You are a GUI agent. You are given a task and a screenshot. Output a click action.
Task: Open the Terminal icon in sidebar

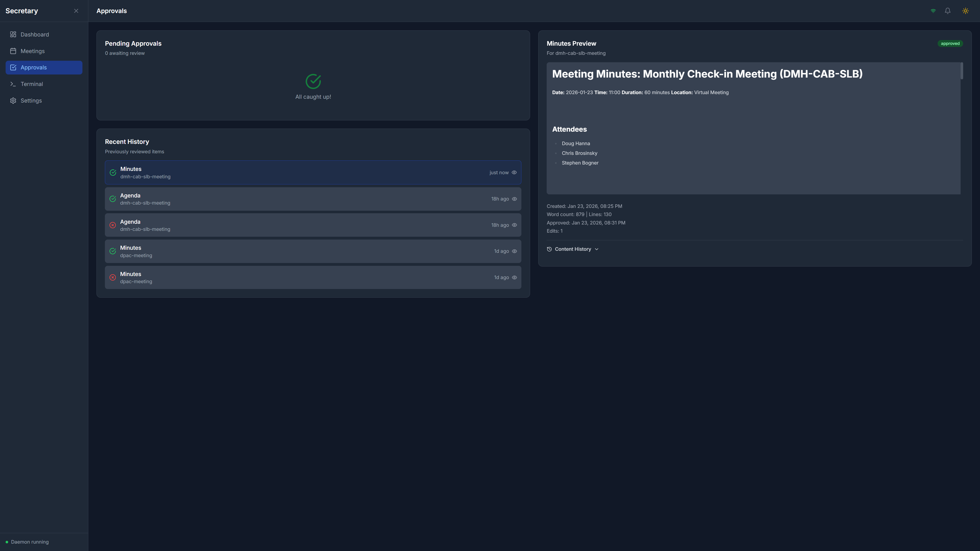[x=13, y=84]
